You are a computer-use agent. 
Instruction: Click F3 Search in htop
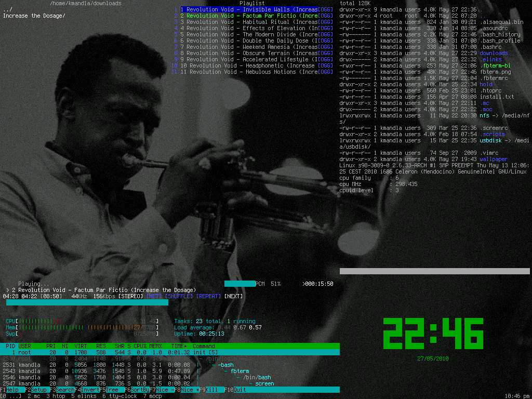coord(62,390)
